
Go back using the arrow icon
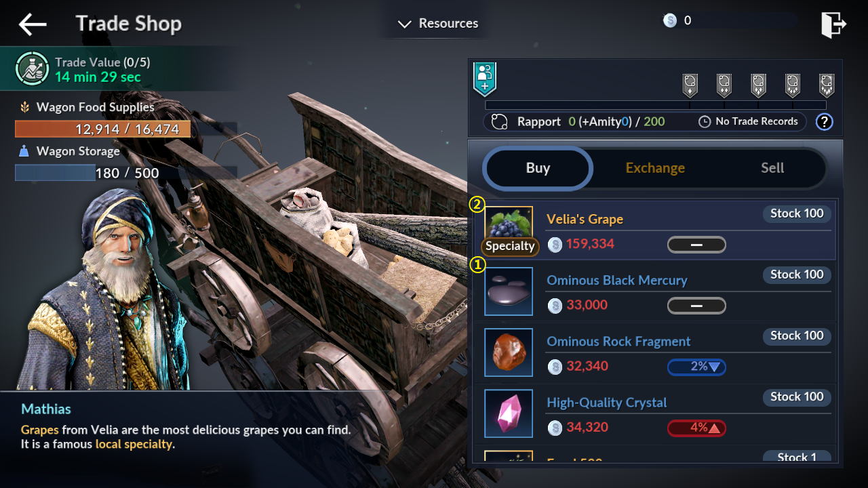33,24
